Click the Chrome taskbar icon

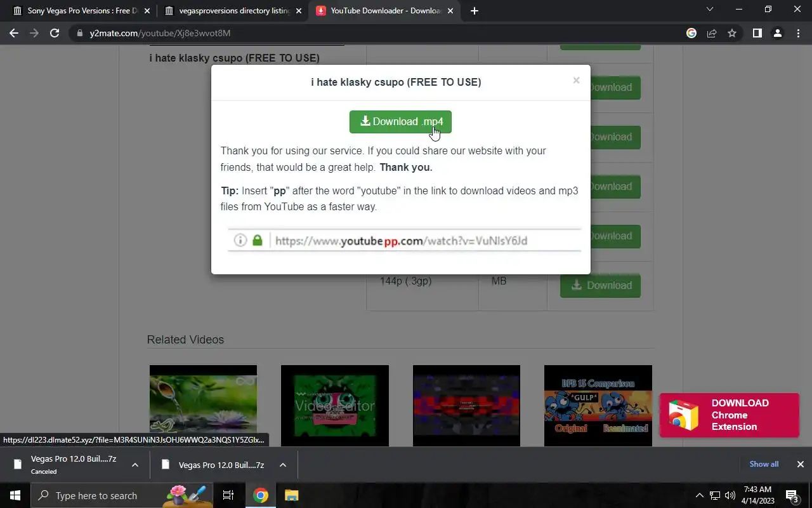pos(261,495)
